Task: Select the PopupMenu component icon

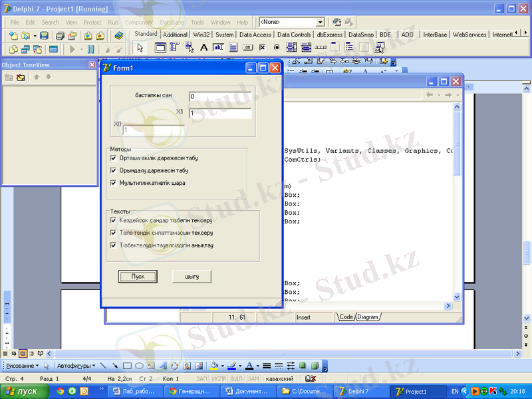Action: click(x=190, y=47)
